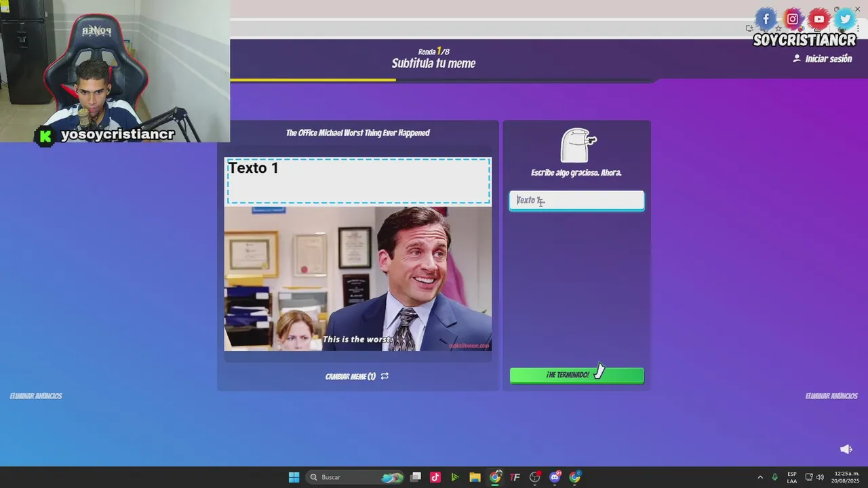Screen dimensions: 868x488
Task: Click the Buscar taskbar search box
Action: tap(355, 477)
